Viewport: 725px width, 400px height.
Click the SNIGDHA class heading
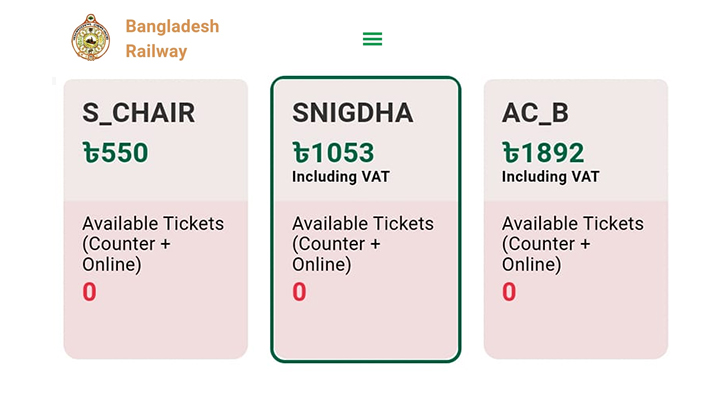(x=353, y=113)
